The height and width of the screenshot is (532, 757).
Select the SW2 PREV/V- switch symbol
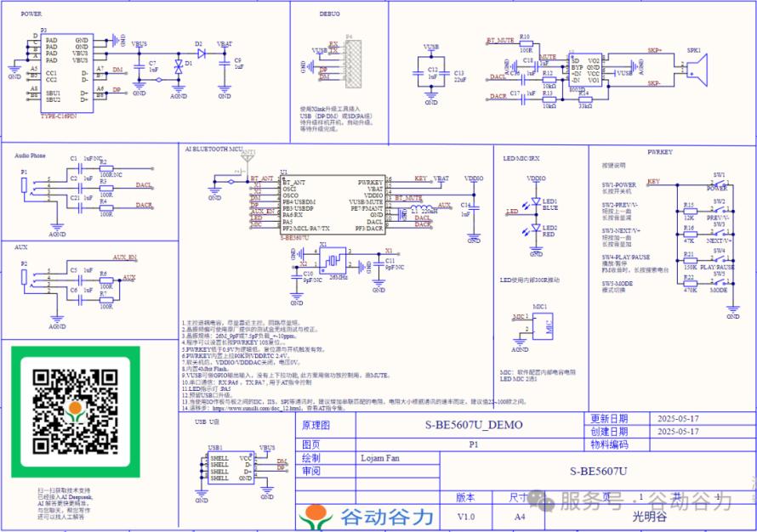coord(720,210)
